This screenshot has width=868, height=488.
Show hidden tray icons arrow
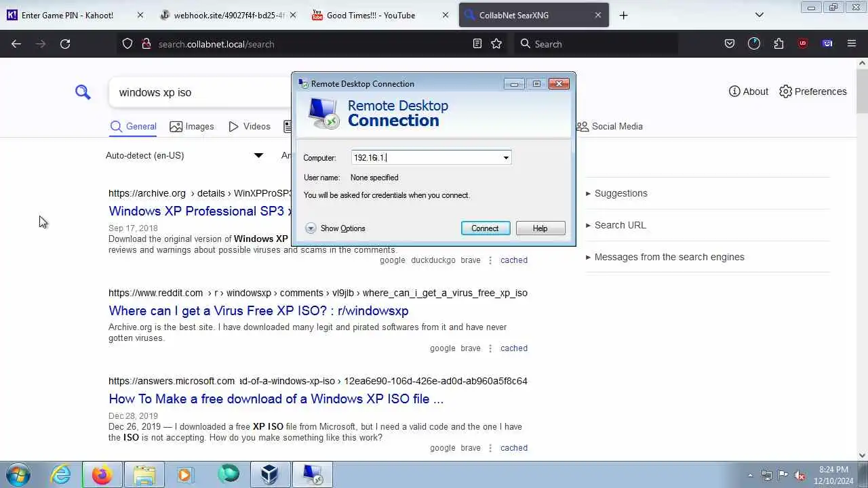750,476
